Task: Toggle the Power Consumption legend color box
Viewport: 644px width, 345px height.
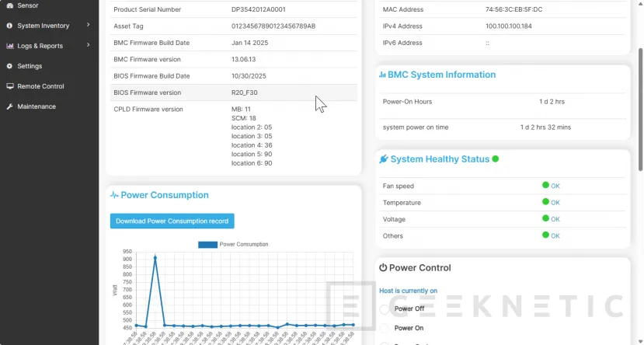Action: [x=207, y=244]
